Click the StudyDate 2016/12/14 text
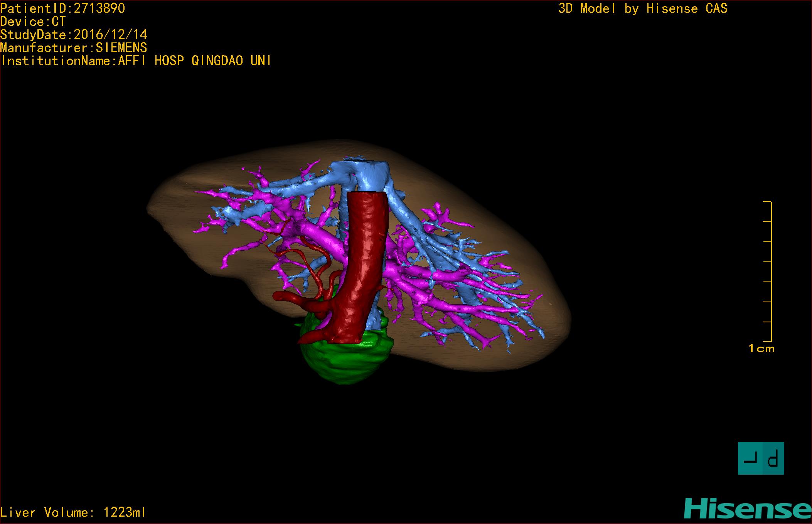Viewport: 812px width, 524px height. coord(73,35)
